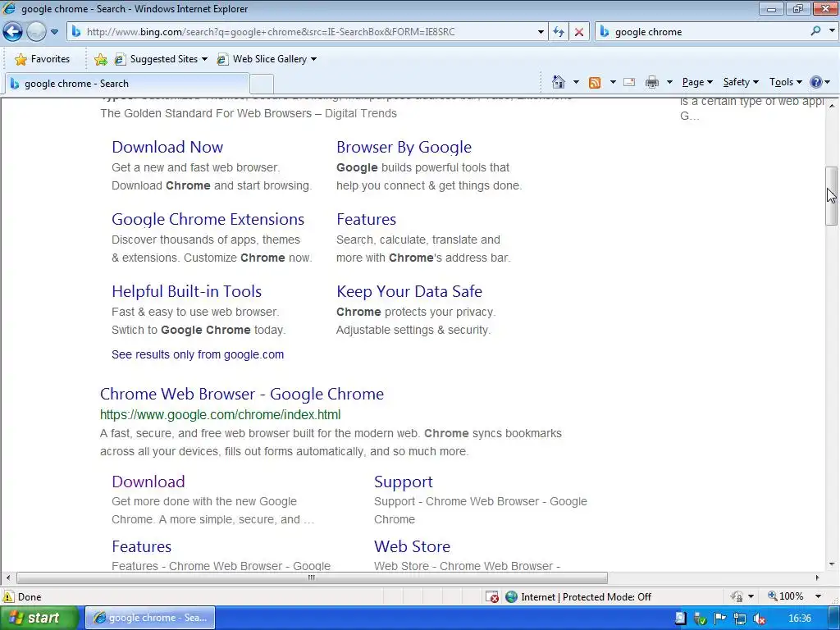Expand the security status dropdown arrow
Screen dimensions: 840x630
pyautogui.click(x=751, y=596)
